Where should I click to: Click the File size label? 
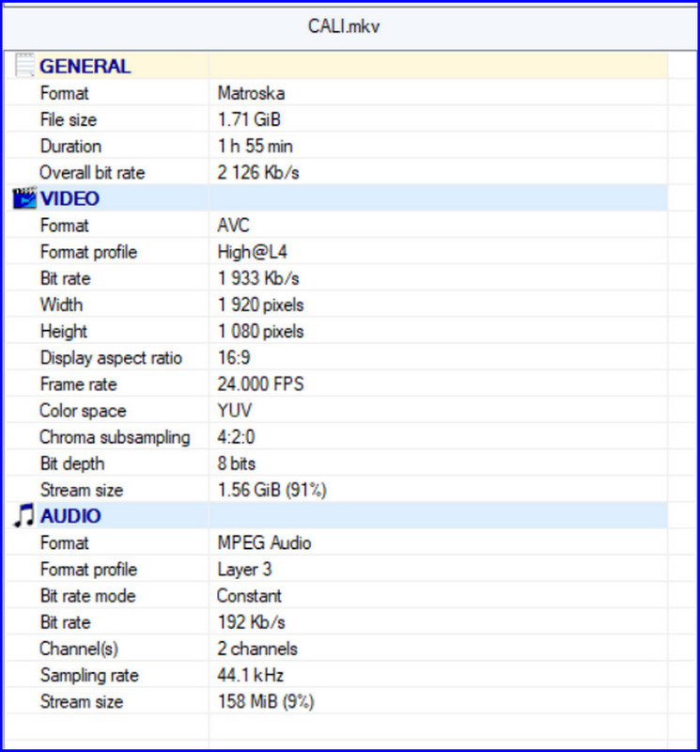pos(69,119)
